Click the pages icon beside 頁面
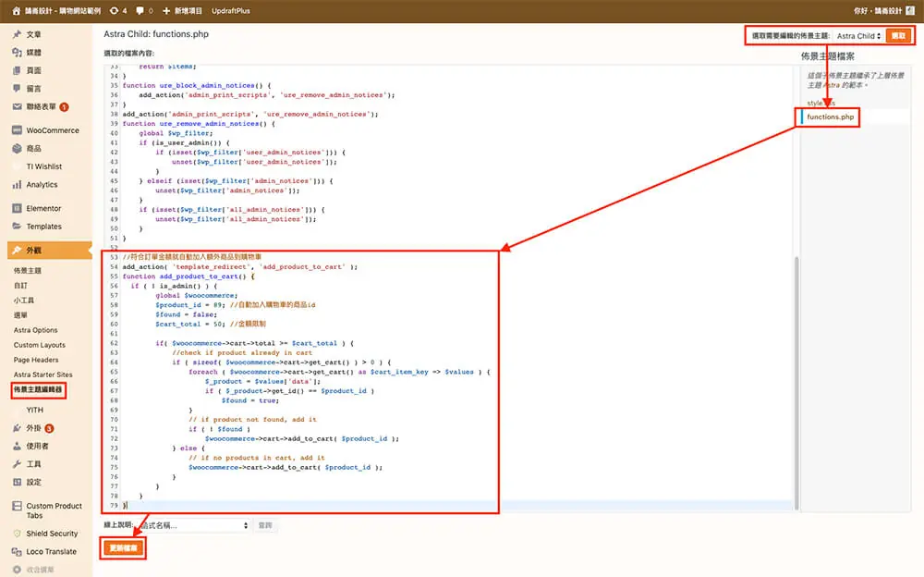 [17, 70]
